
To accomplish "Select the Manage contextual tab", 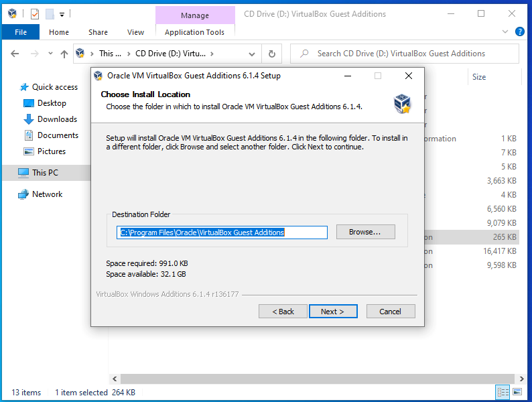I will pos(195,15).
